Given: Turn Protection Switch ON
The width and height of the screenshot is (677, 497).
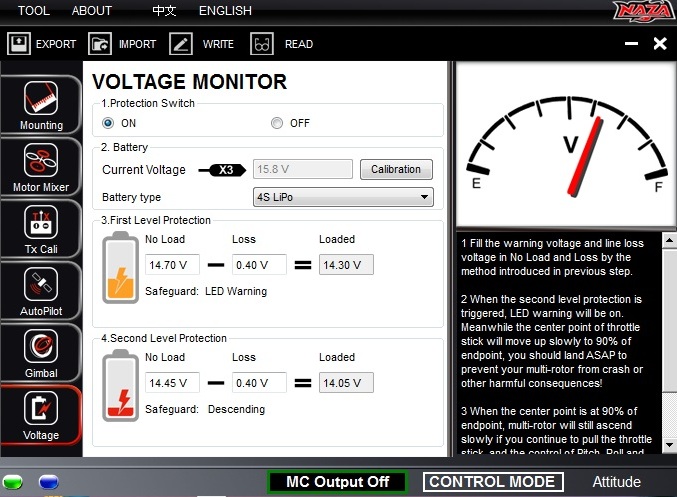Looking at the screenshot, I should (x=108, y=123).
